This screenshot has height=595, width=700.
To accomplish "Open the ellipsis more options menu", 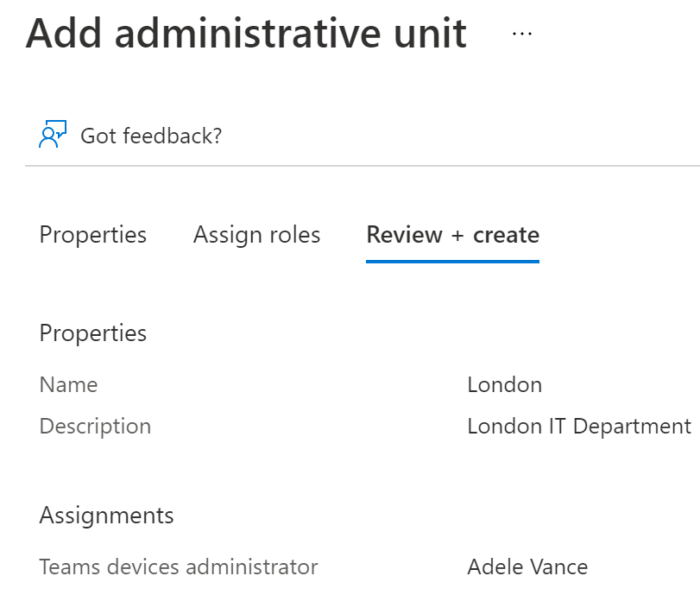I will click(522, 34).
